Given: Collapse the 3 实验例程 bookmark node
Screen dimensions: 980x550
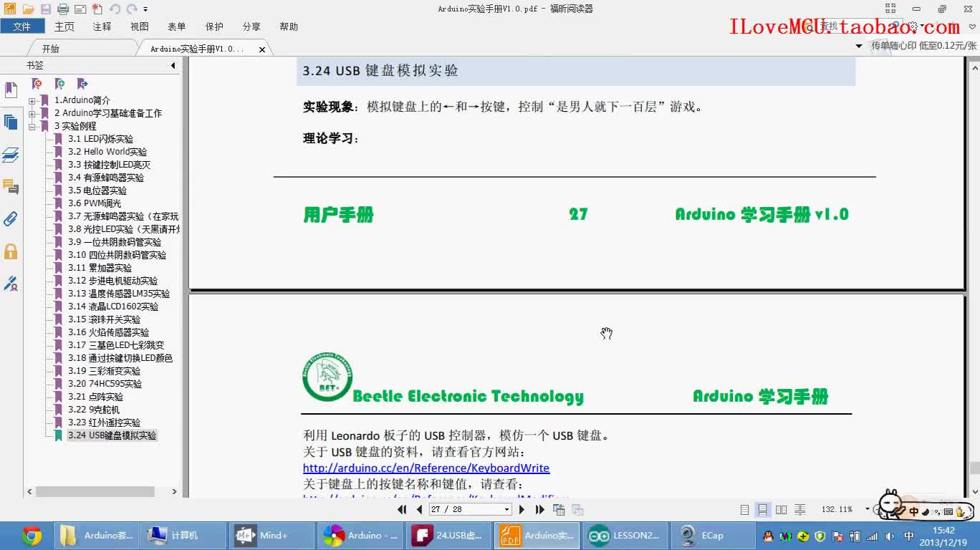Looking at the screenshot, I should 32,127.
